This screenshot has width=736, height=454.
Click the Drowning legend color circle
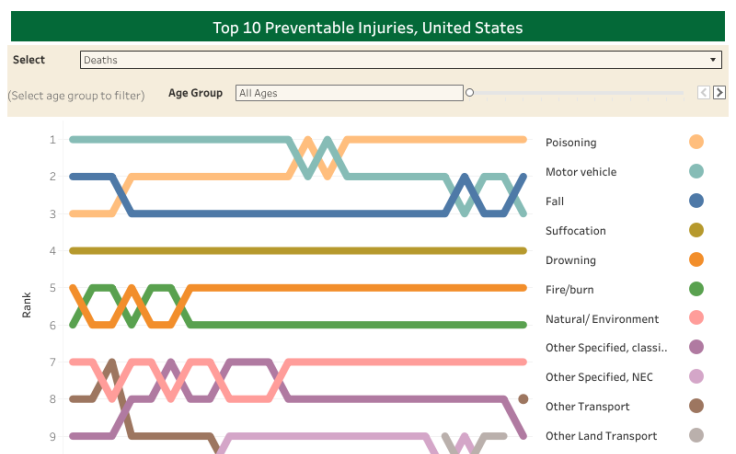tap(696, 260)
